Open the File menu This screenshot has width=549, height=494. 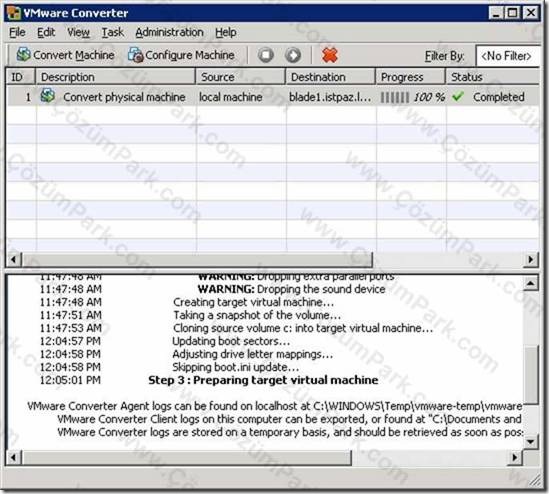tap(17, 33)
